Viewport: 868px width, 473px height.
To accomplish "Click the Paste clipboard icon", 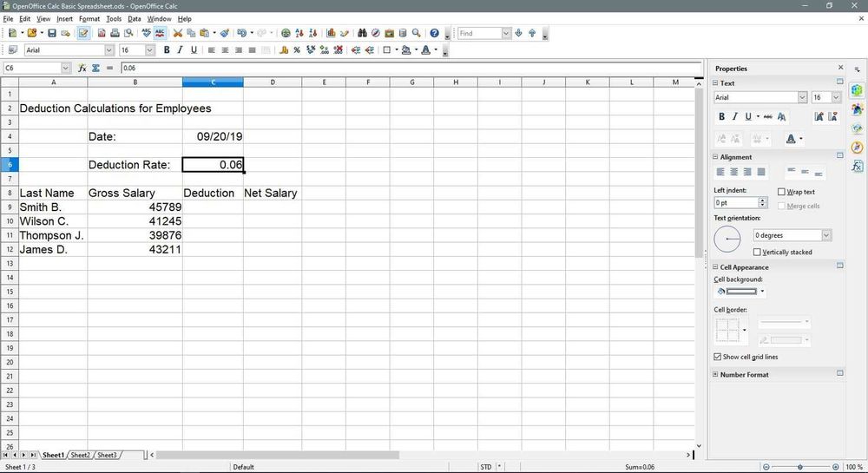I will 204,33.
